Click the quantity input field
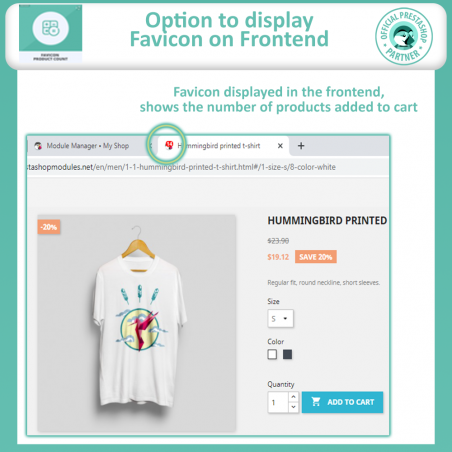The image size is (452, 452). [x=278, y=402]
